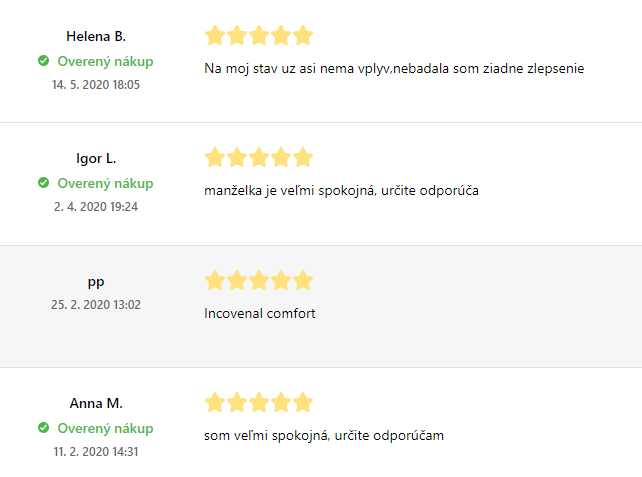Screen dimensions: 642x477
Task: Click 'Overený nákup' label under Anna M.
Action: [105, 428]
